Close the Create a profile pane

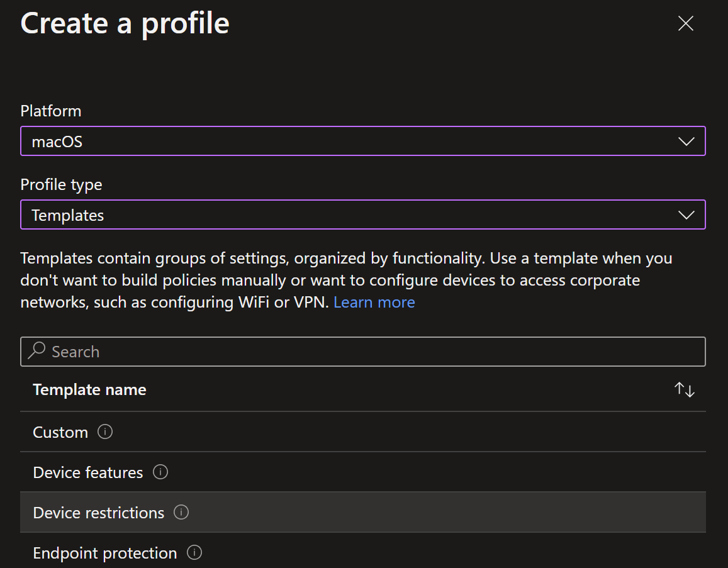[x=685, y=23]
